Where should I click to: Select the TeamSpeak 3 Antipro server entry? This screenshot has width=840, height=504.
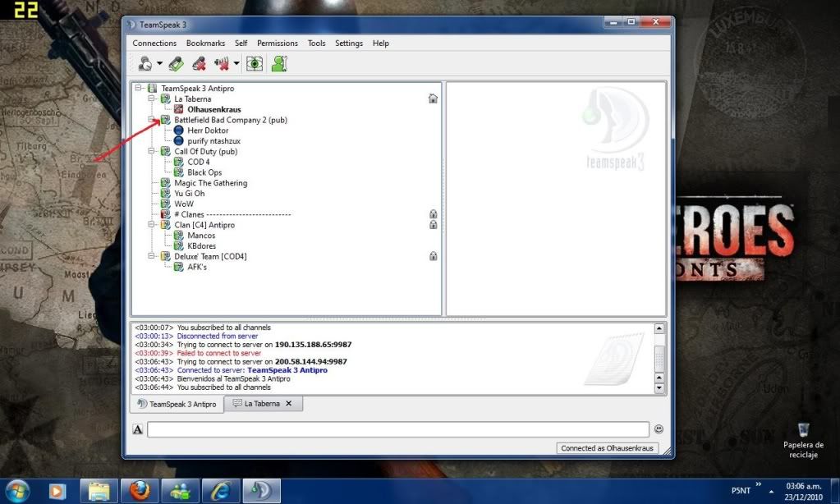click(198, 89)
